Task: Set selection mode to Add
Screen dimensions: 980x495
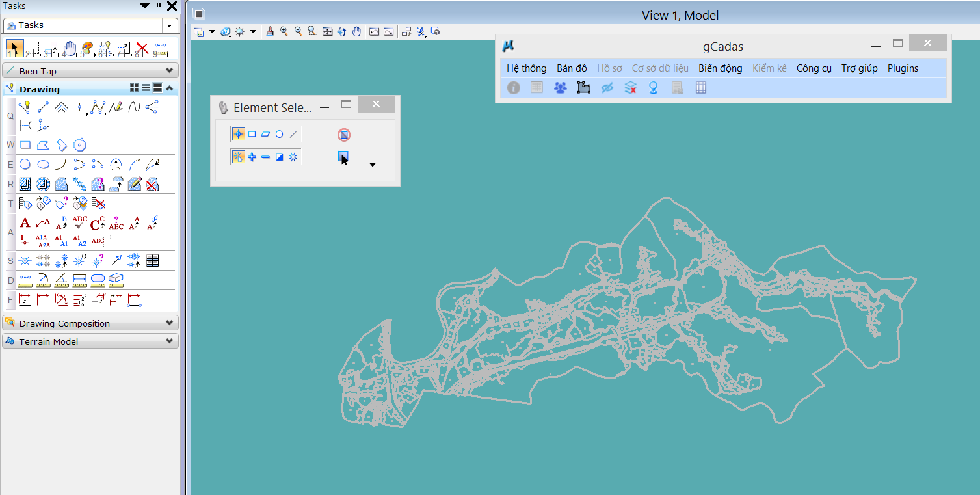Action: tap(252, 157)
